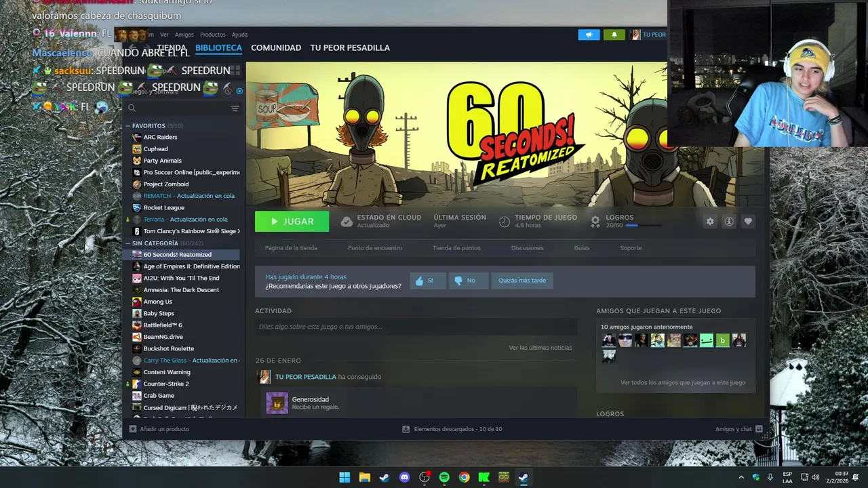Switch to the BIBLIOTECA tab
This screenshot has height=488, width=868.
point(218,48)
